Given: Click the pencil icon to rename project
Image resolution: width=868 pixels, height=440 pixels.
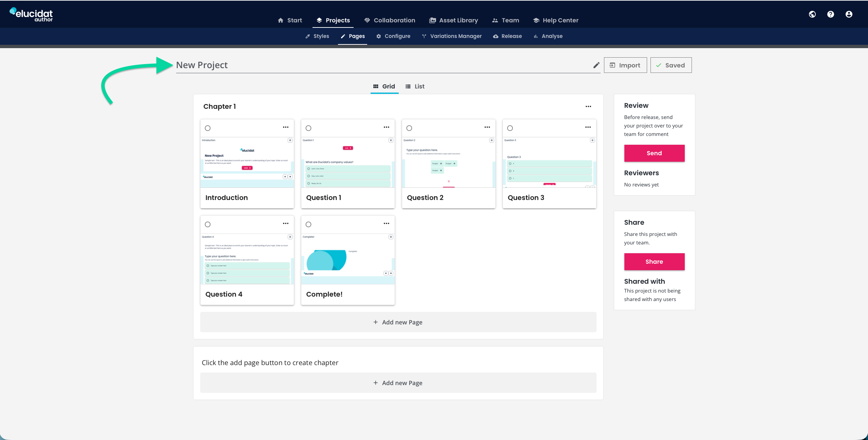Looking at the screenshot, I should [x=596, y=65].
